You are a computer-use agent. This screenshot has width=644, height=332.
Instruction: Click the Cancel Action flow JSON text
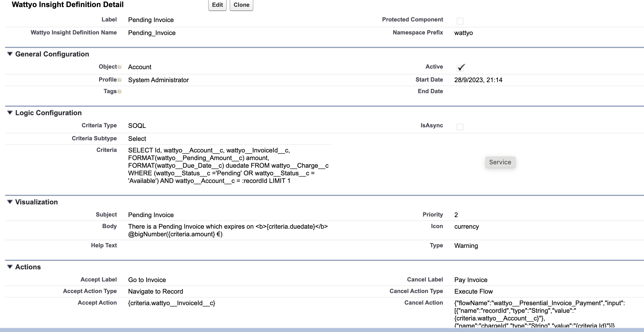coord(539,313)
